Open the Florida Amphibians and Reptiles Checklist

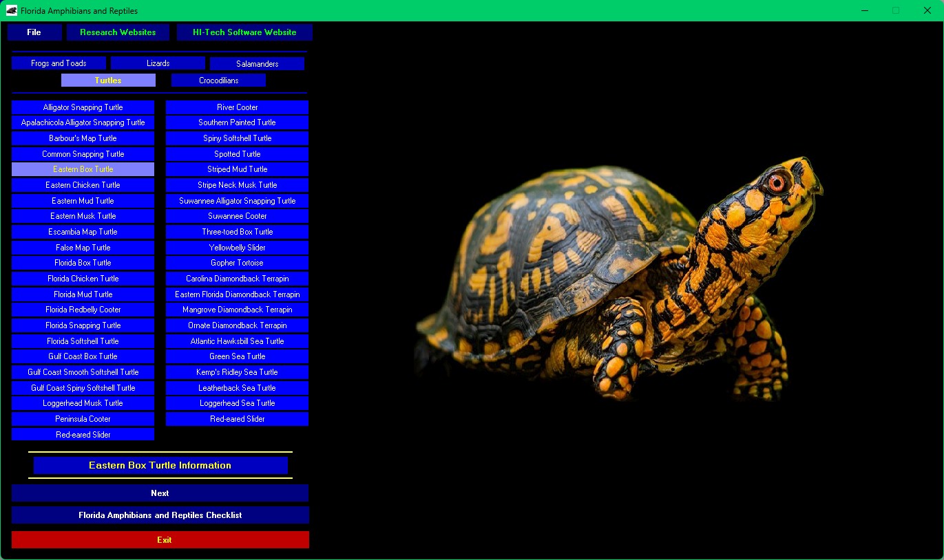(x=160, y=515)
